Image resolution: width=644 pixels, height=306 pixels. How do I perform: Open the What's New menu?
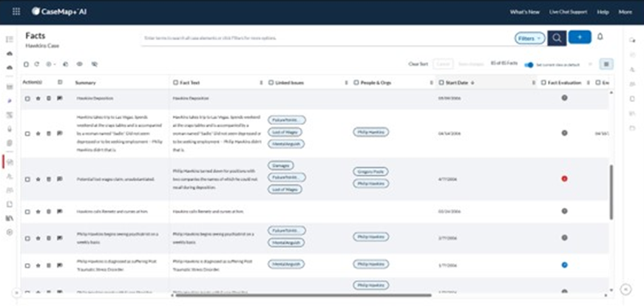click(x=524, y=12)
